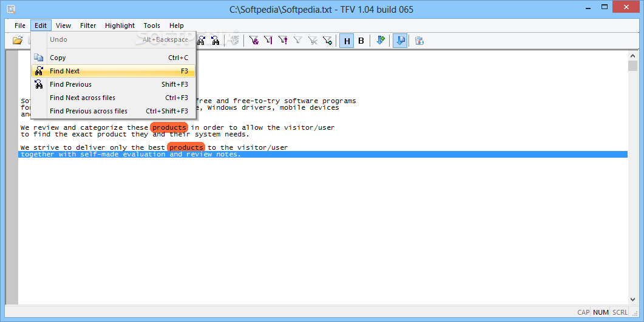Click the words 'software programs' in the text
644x322 pixels.
point(320,101)
